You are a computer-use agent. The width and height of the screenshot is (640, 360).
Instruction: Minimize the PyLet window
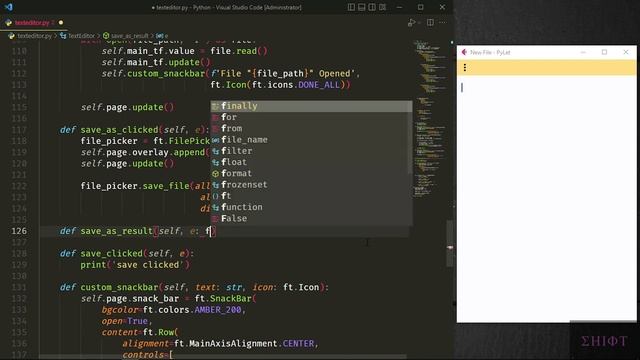tap(583, 52)
